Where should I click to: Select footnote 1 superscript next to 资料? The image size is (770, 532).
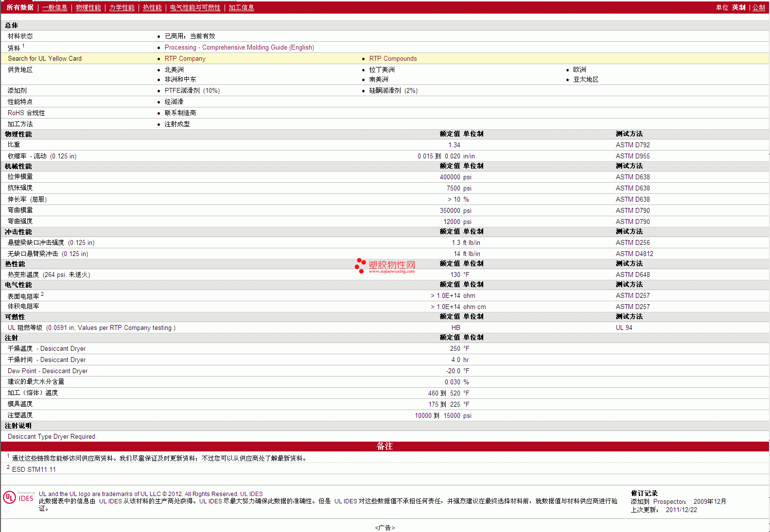click(x=23, y=46)
